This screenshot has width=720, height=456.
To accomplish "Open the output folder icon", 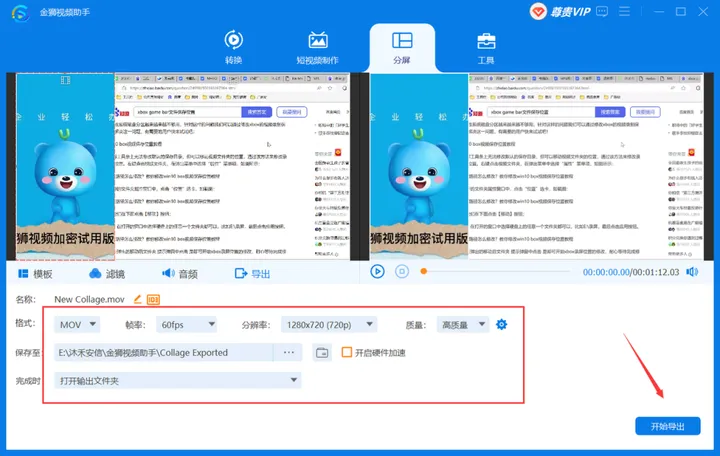I will pyautogui.click(x=322, y=352).
